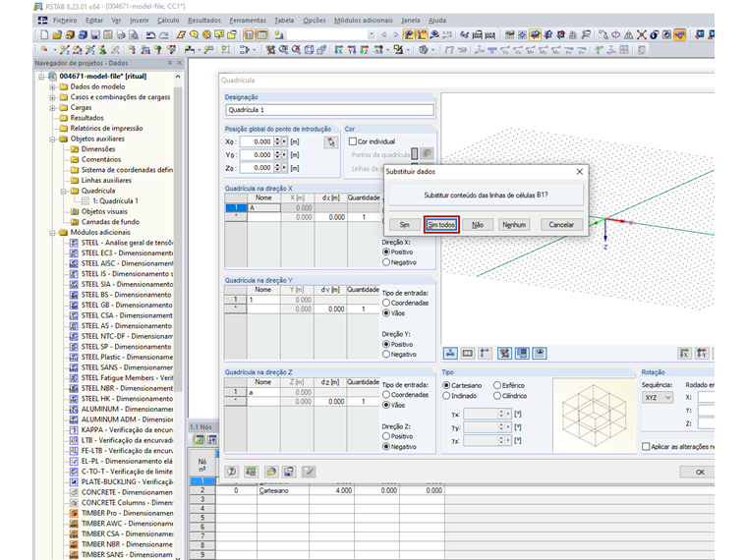Screen dimensions: 747x560
Task: Collapse the Objetos auxiliares tree node
Action: click(x=53, y=139)
